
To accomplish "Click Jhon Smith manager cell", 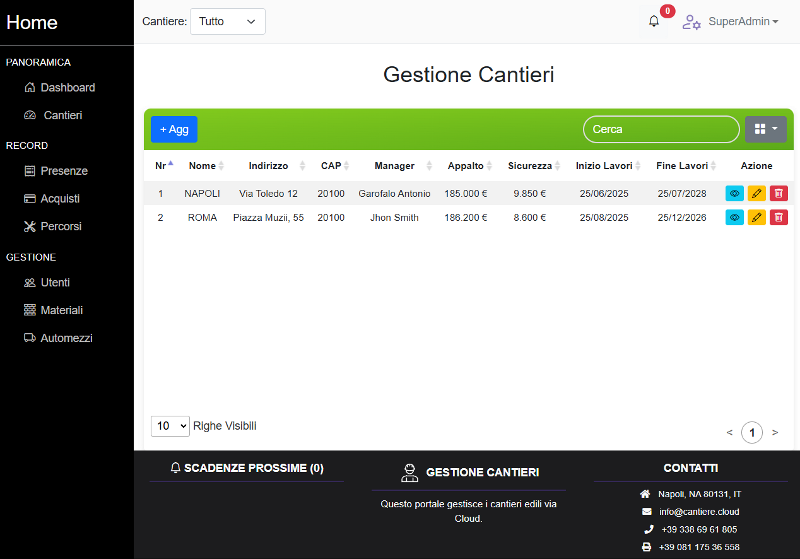I will point(394,218).
